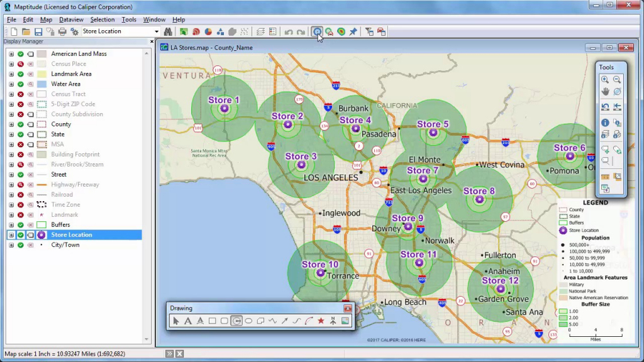Select the Zoom In tool in the Tools palette
The width and height of the screenshot is (644, 362).
pyautogui.click(x=605, y=80)
